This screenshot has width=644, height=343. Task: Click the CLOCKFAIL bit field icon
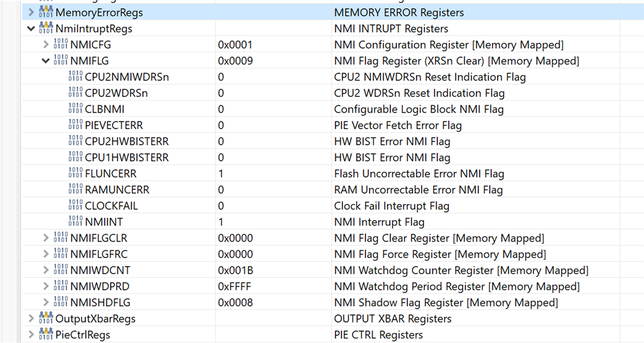pyautogui.click(x=76, y=205)
